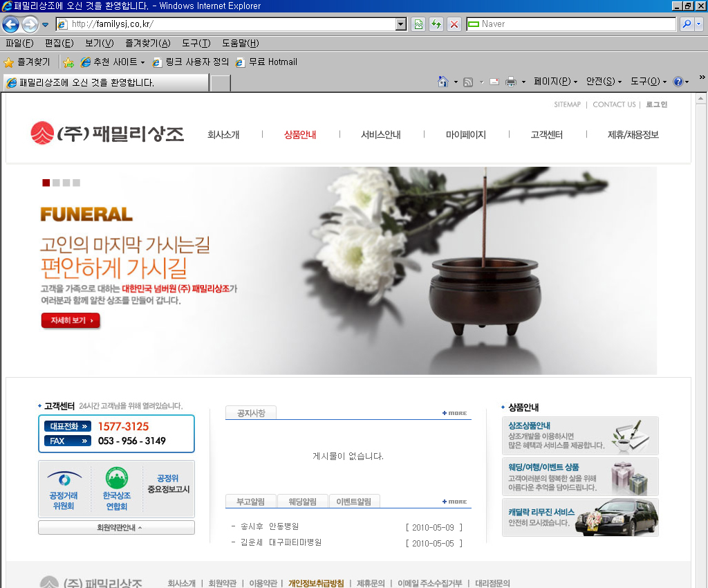The width and height of the screenshot is (708, 588).
Task: Open the 링크 사용자 정의 favorite
Action: 191,62
